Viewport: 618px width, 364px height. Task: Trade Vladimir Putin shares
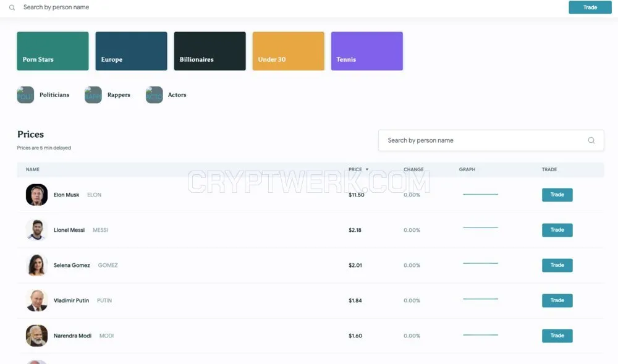point(557,300)
